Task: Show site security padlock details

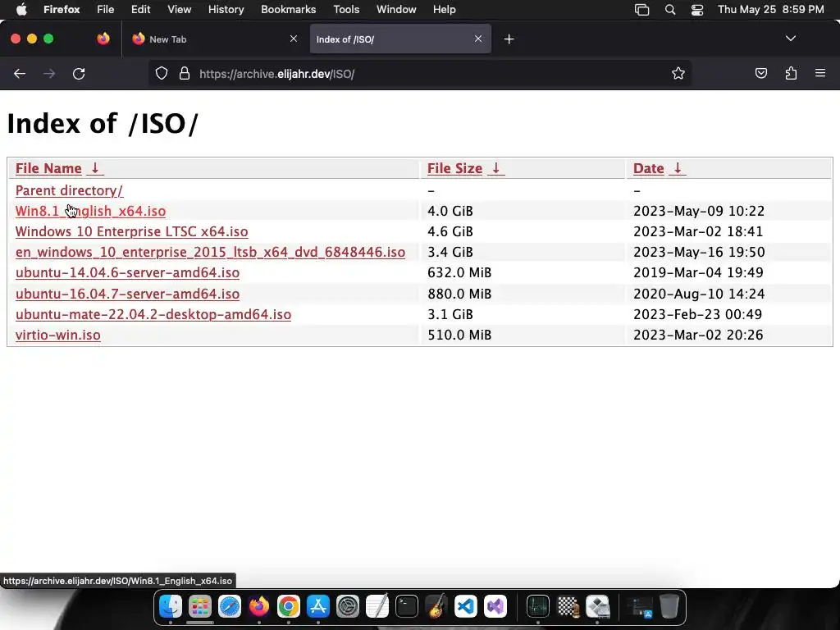Action: click(185, 73)
